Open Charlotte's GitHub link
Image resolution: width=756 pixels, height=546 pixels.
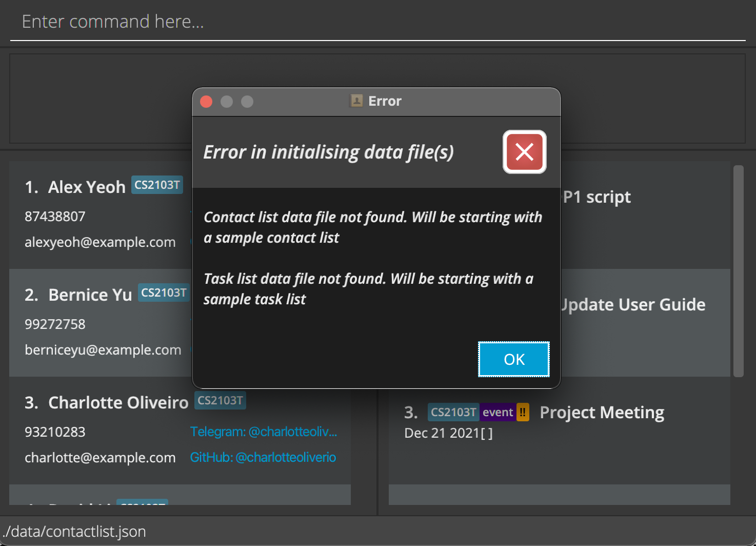(x=263, y=457)
